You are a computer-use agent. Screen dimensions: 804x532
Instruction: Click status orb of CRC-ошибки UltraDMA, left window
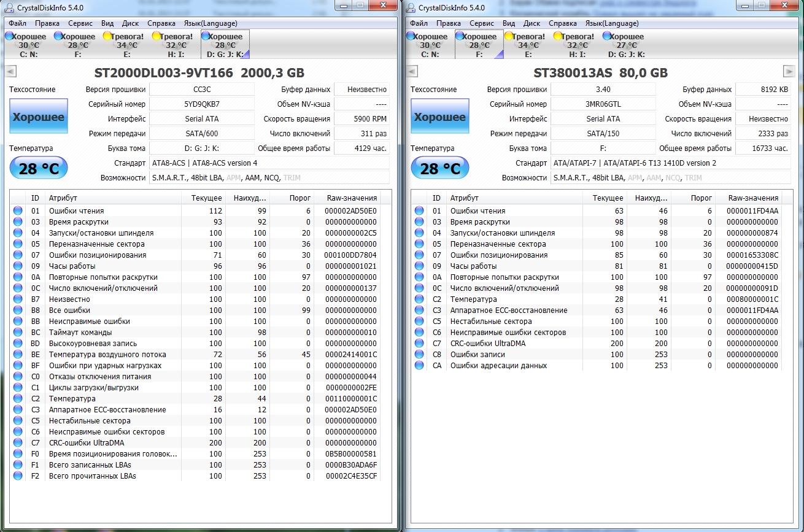click(x=18, y=443)
